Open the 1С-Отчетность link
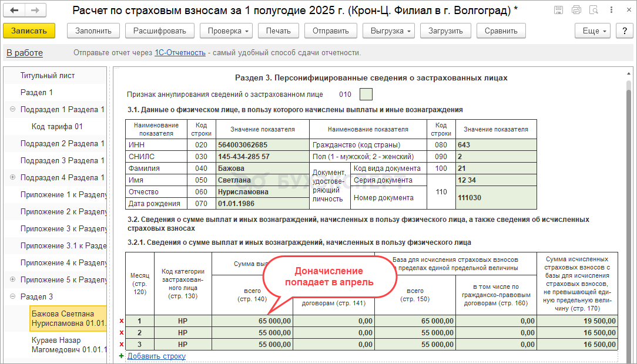Image resolution: width=637 pixels, height=364 pixels. pyautogui.click(x=180, y=53)
